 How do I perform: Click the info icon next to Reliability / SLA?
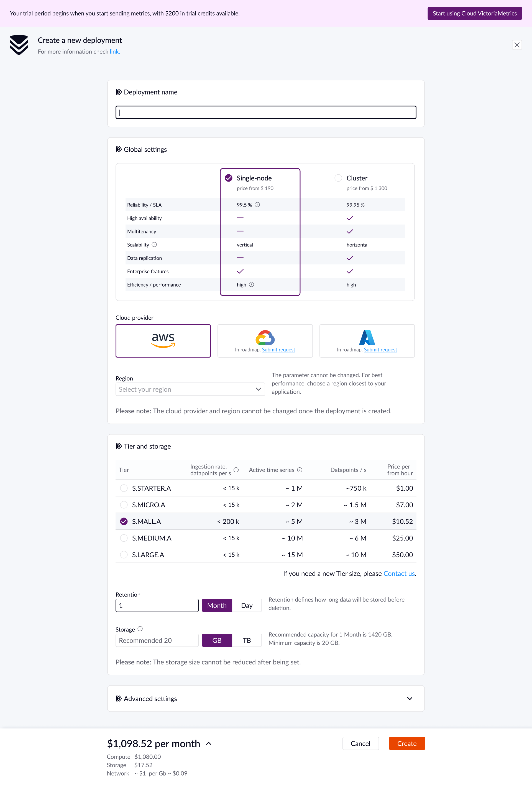click(x=258, y=204)
